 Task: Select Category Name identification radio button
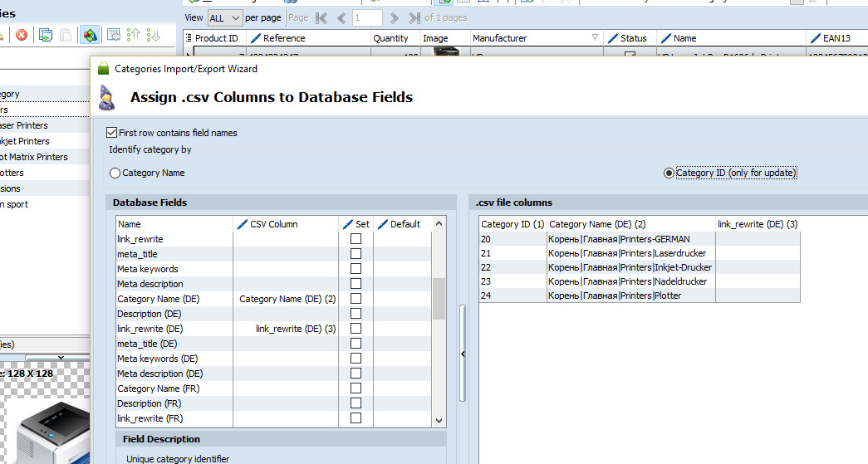click(115, 173)
